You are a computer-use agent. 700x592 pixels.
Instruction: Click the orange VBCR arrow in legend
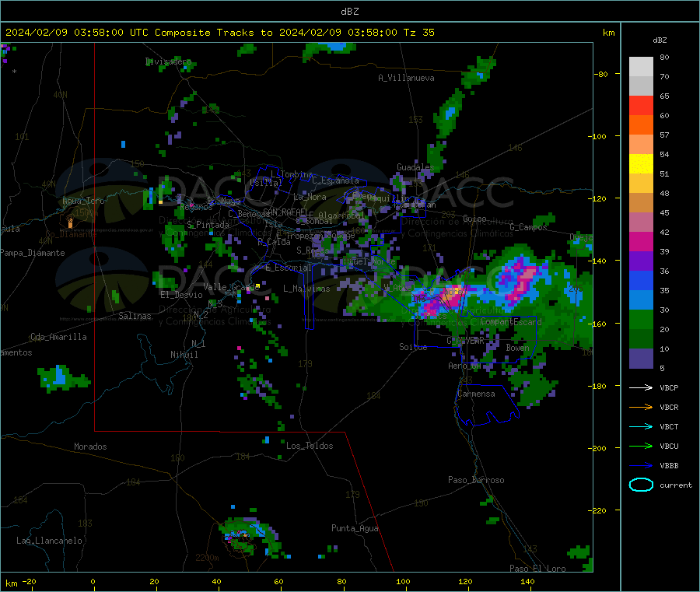pos(641,407)
